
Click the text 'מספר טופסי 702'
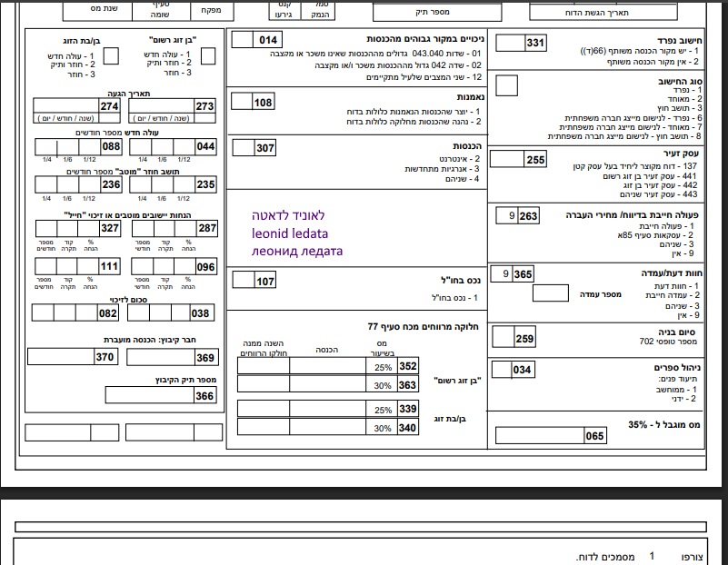click(x=668, y=342)
